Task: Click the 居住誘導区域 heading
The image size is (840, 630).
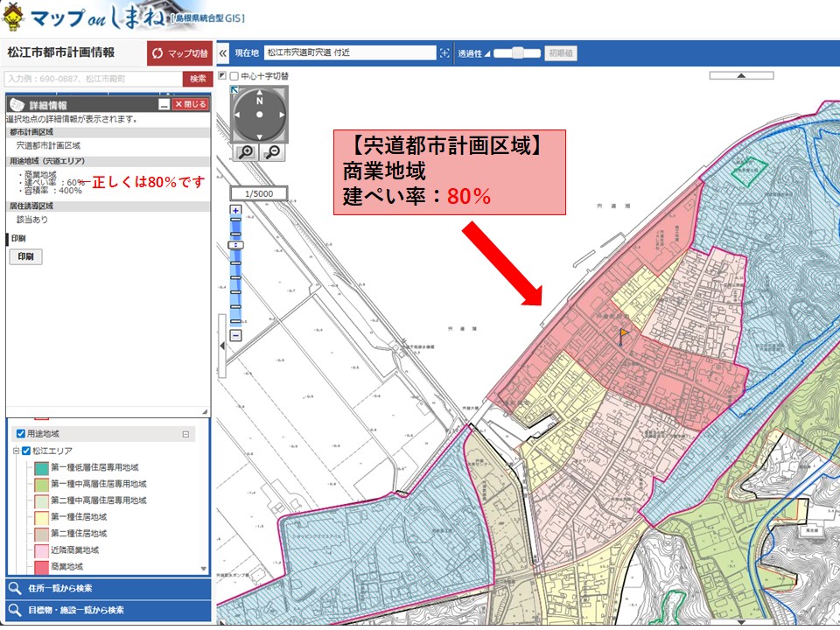Action: click(31, 206)
